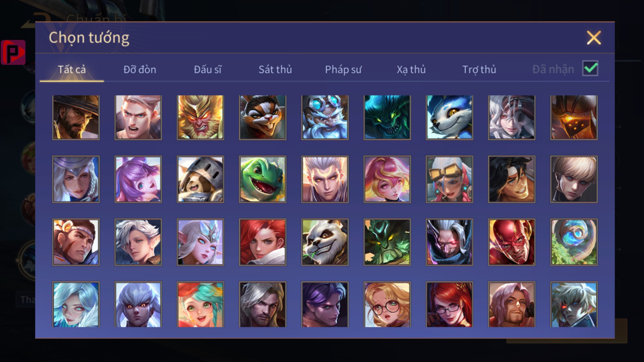Toggle the Đã nhận checkbox

(x=590, y=69)
